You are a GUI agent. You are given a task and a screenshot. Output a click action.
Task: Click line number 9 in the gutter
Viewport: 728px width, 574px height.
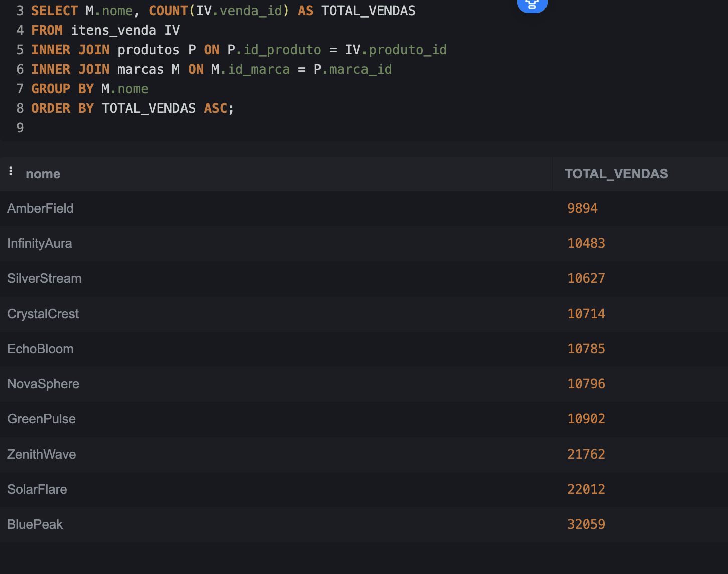point(20,128)
